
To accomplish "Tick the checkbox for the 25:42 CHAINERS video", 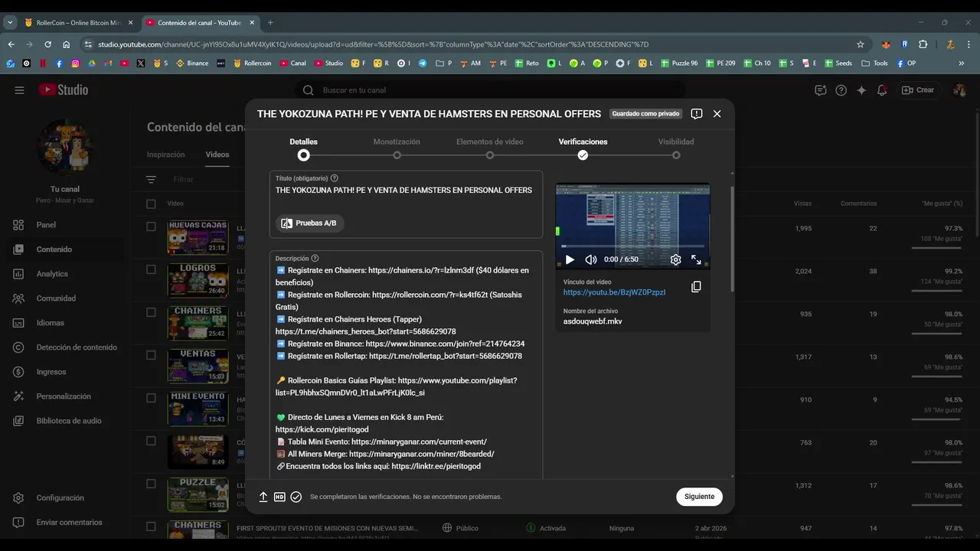I will pyautogui.click(x=151, y=312).
